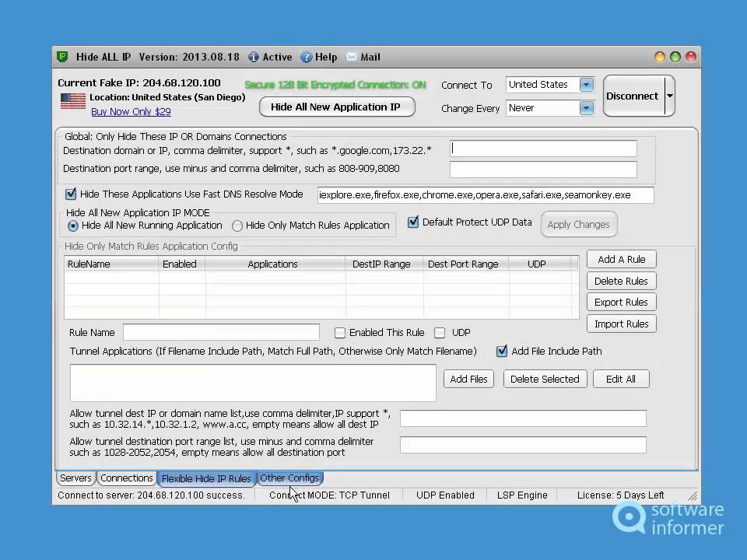Screen dimensions: 747x560
Task: Click the Mail menu label
Action: point(370,57)
